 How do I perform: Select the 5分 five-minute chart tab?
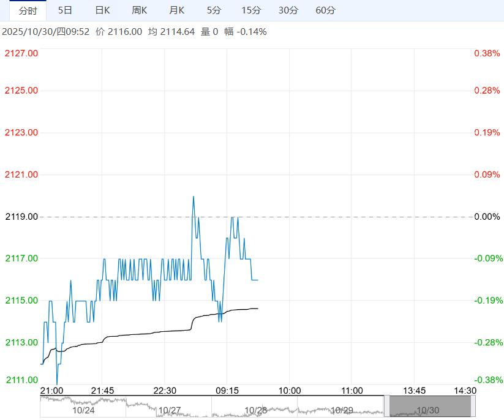[x=214, y=10]
